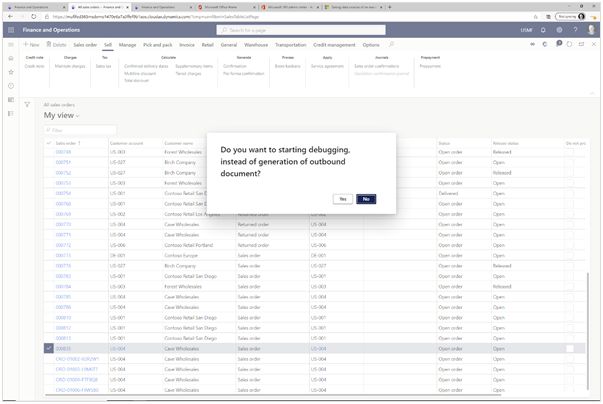Open the left navigation hamburger menu
This screenshot has width=603, height=404.
pos(10,45)
